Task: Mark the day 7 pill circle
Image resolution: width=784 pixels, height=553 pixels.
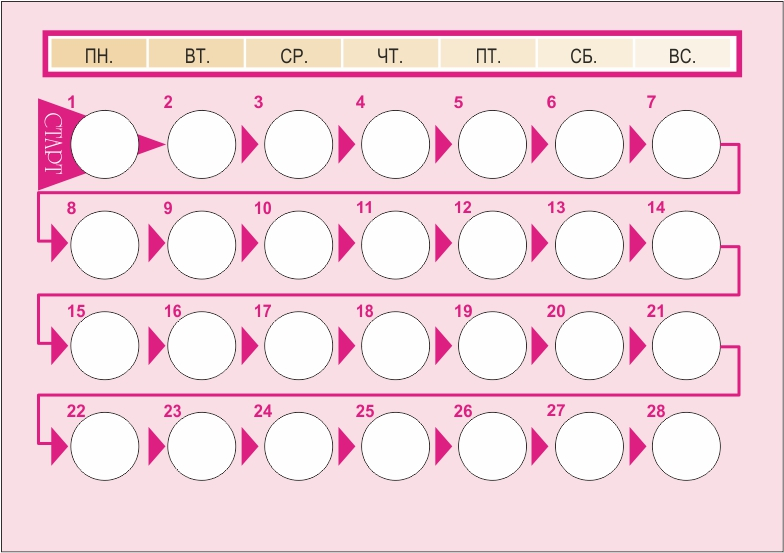Action: (x=686, y=145)
